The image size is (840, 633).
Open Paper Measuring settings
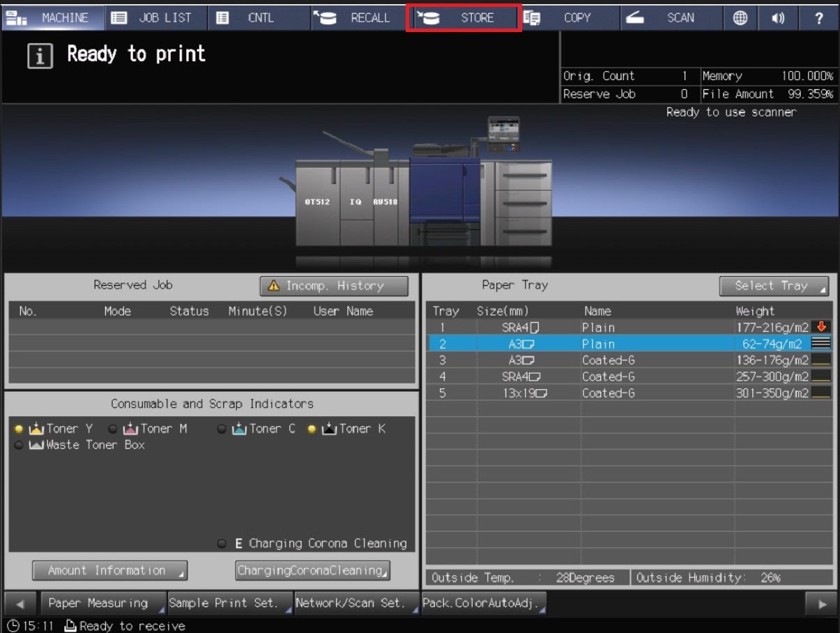(x=102, y=603)
